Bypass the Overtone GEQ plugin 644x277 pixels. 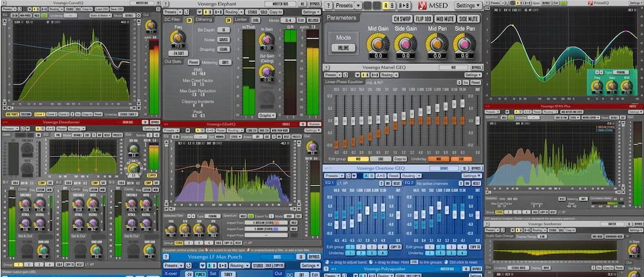476,169
